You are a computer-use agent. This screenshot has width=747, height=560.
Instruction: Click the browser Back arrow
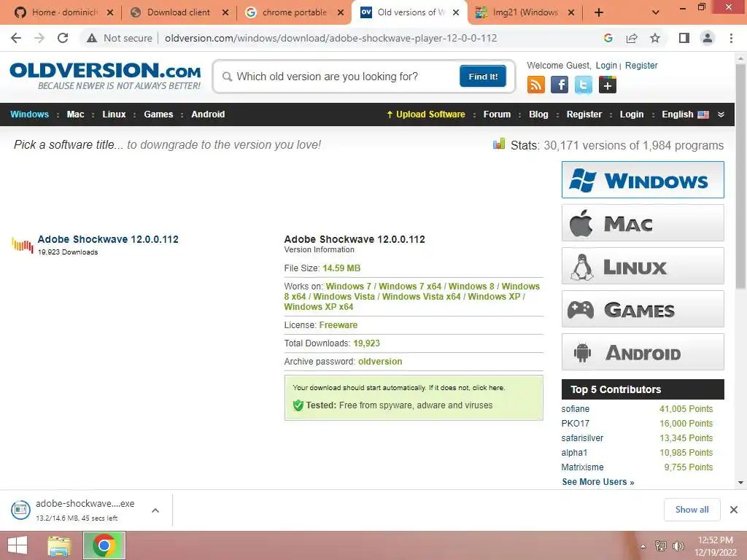(x=16, y=38)
